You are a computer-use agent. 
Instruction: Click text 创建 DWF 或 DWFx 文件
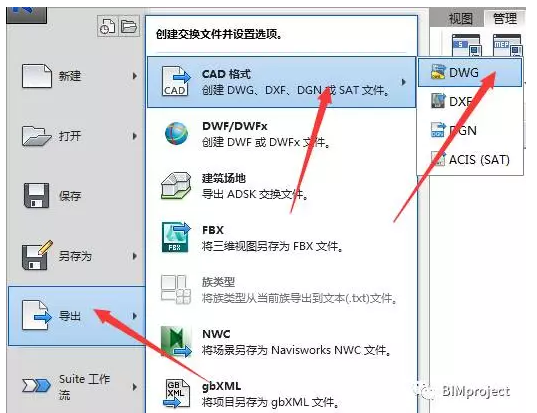pos(266,142)
